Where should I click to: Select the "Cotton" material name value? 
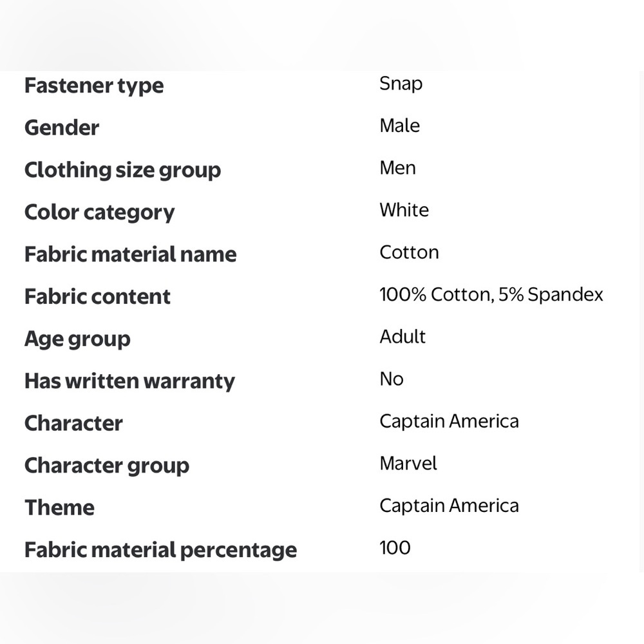pos(409,252)
